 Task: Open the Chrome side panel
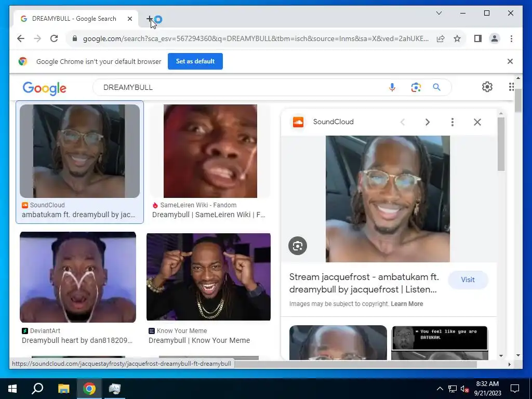(x=478, y=38)
